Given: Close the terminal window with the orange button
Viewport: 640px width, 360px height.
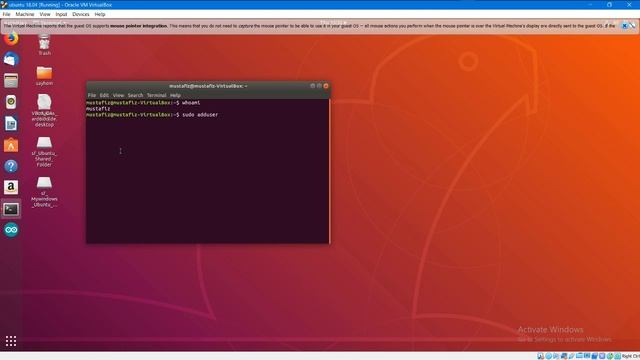Looking at the screenshot, I should (x=326, y=86).
